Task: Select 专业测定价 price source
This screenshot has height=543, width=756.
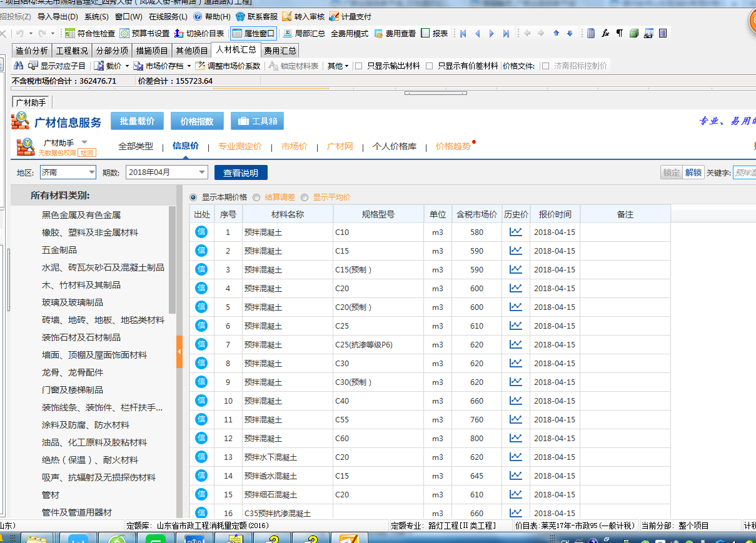Action: click(240, 146)
